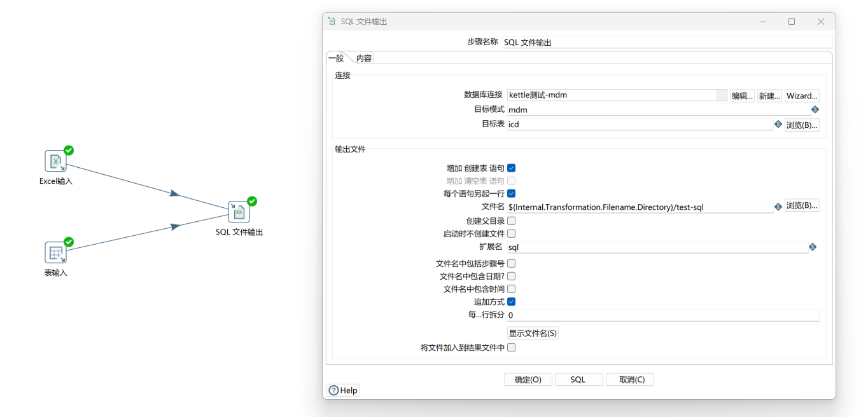Uncheck the 增加 创建表 语句 checkbox
This screenshot has height=417, width=868.
click(x=512, y=168)
